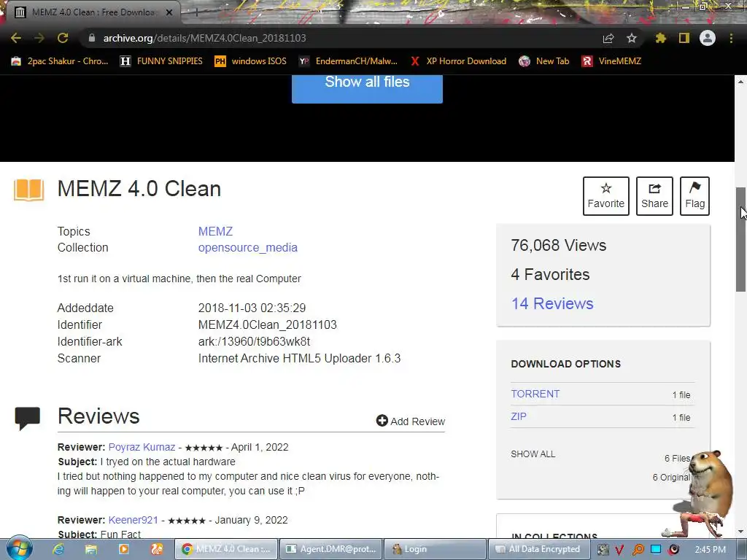This screenshot has height=560, width=747.
Task: Click the red V icon in the tray
Action: tap(619, 550)
